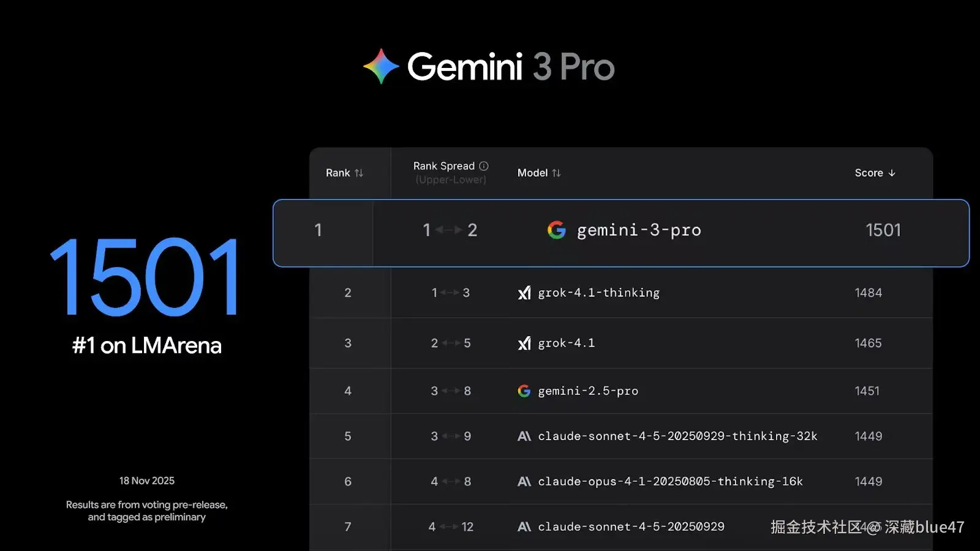Click rank spread 1 to 3 for grok-4.1-thinking
Viewport: 980px width, 551px height.
(451, 293)
